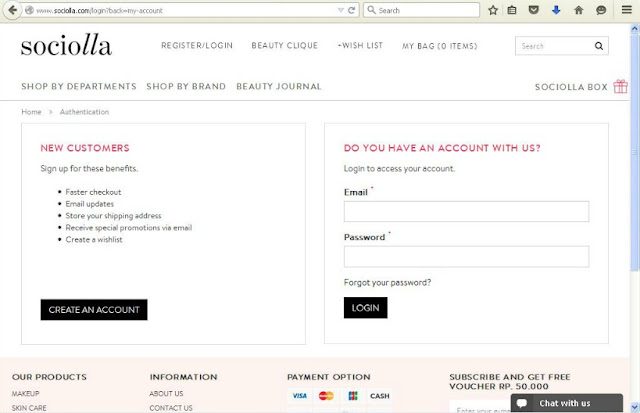This screenshot has width=640, height=413.
Task: Click 'Do you have an account with us?' heading
Action: coord(442,148)
